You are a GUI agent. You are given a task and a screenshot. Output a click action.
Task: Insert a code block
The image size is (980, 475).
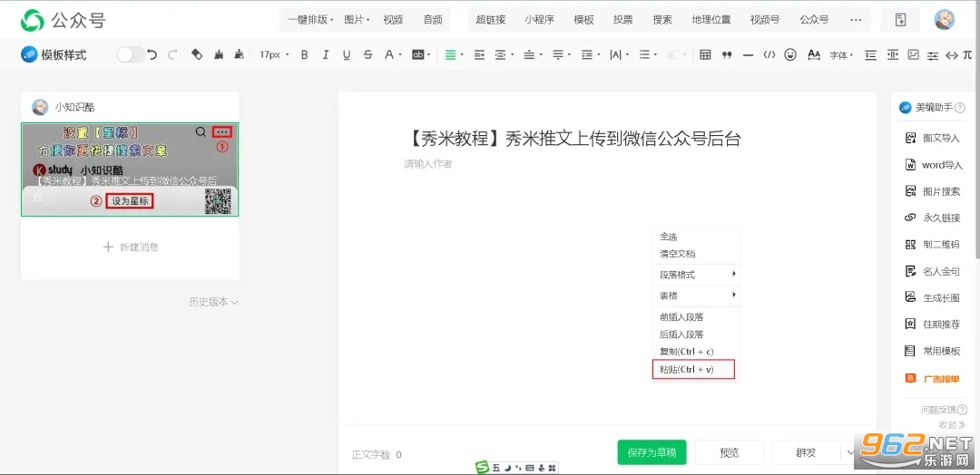pos(769,55)
